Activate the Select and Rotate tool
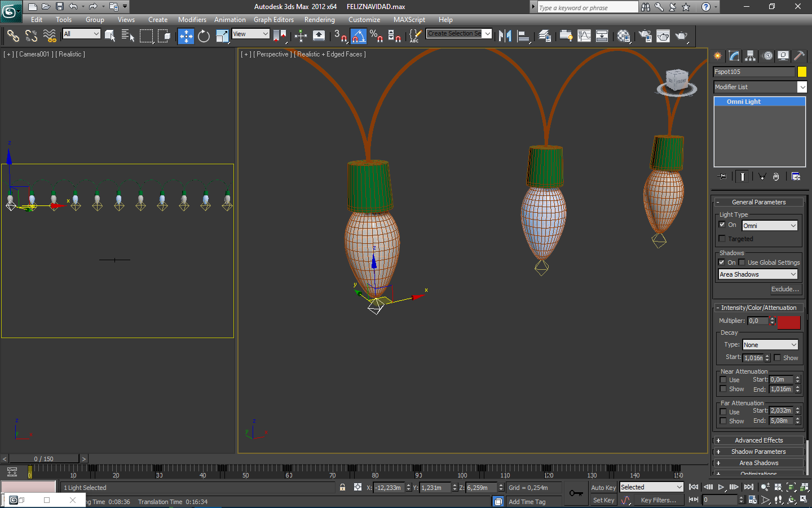 [204, 36]
